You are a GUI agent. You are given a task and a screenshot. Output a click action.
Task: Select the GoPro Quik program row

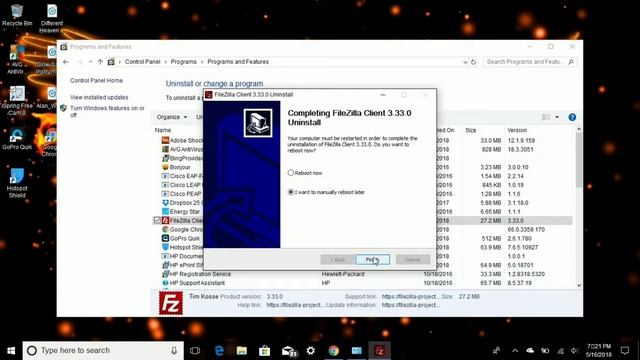click(362, 238)
